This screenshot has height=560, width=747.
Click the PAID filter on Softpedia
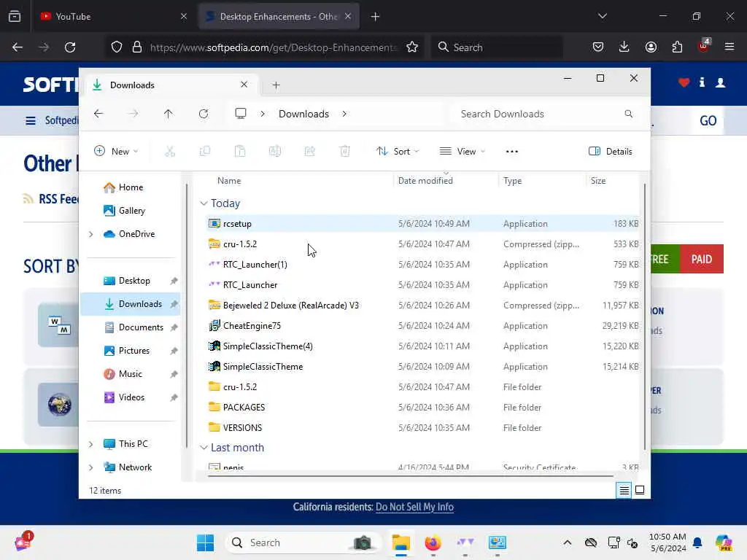701,259
